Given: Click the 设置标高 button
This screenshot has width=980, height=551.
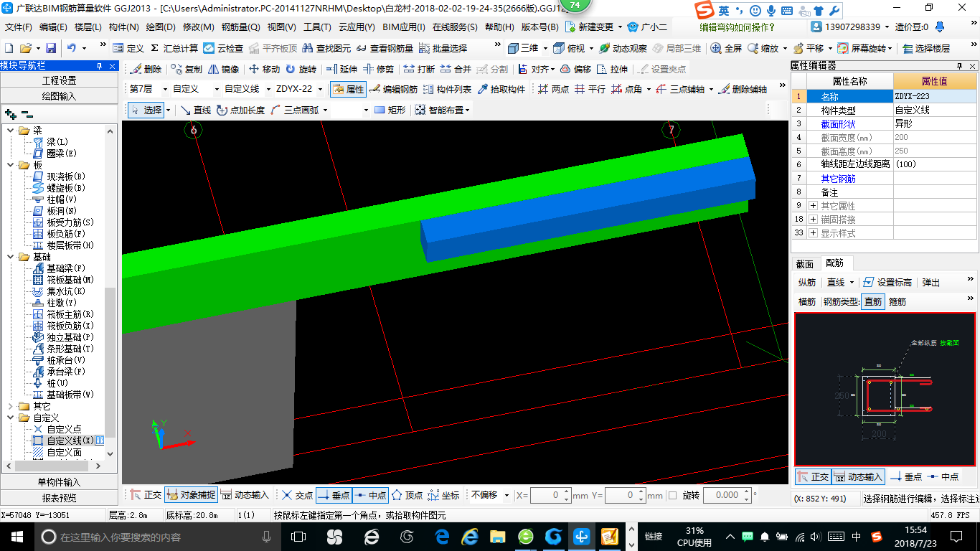Looking at the screenshot, I should pyautogui.click(x=887, y=283).
